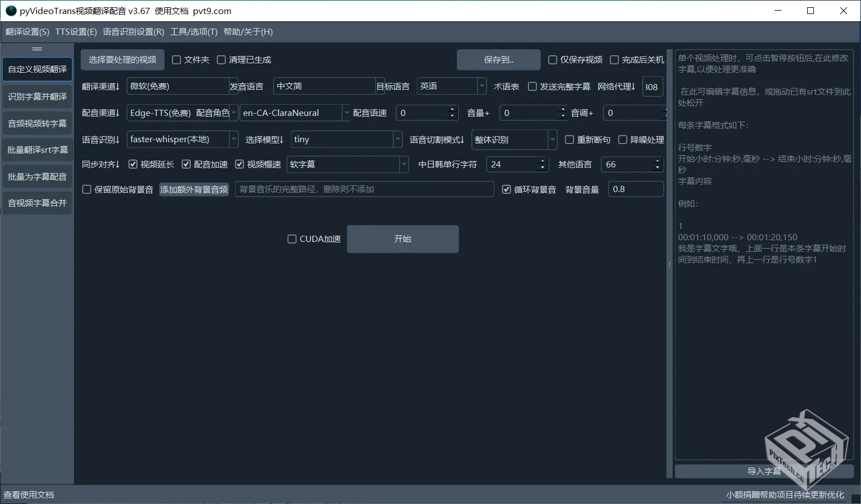861x504 pixels.
Task: Click the pyVideoTrans app icon in title bar
Action: pos(11,11)
